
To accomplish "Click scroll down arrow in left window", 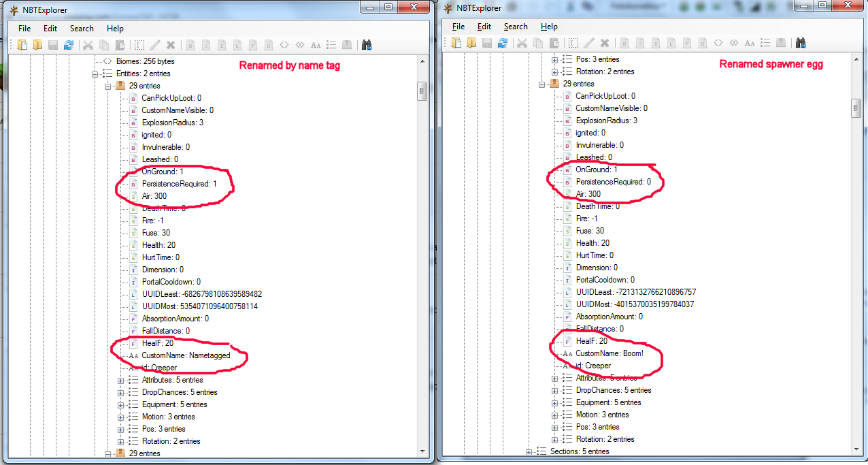I will [422, 450].
